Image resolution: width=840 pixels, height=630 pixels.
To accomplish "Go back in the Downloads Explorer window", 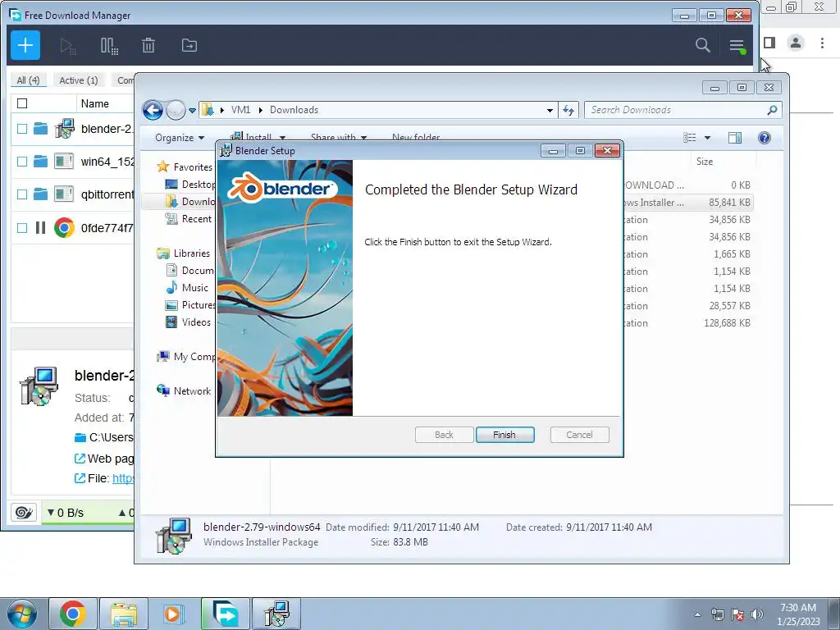I will 153,111.
